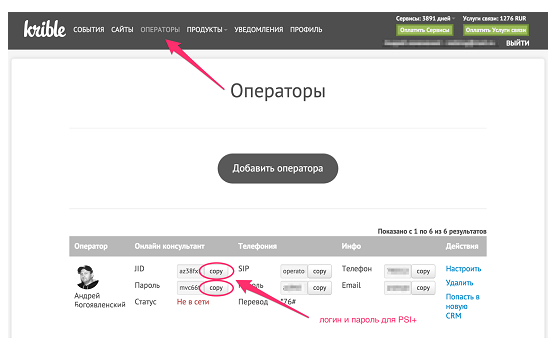Click the green Оплатить Сервисы button
Viewport: 560px width, 362px height.
pos(424,30)
